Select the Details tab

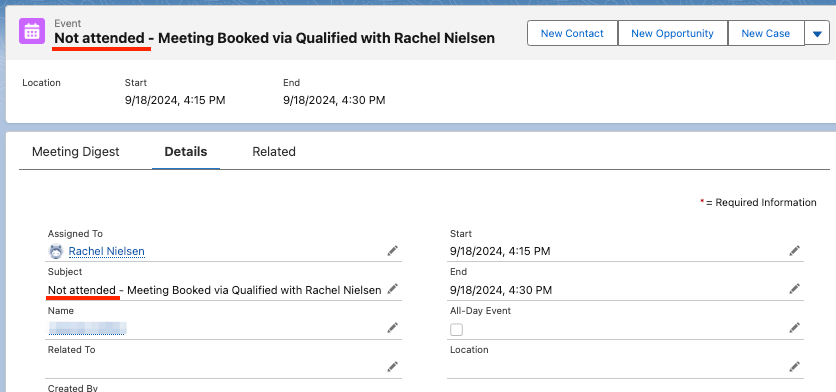tap(186, 152)
